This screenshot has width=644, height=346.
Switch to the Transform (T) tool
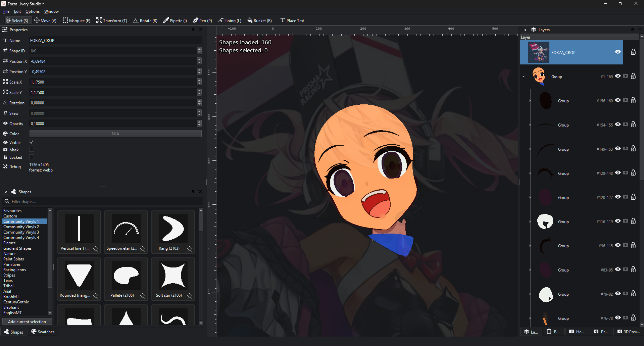(111, 20)
